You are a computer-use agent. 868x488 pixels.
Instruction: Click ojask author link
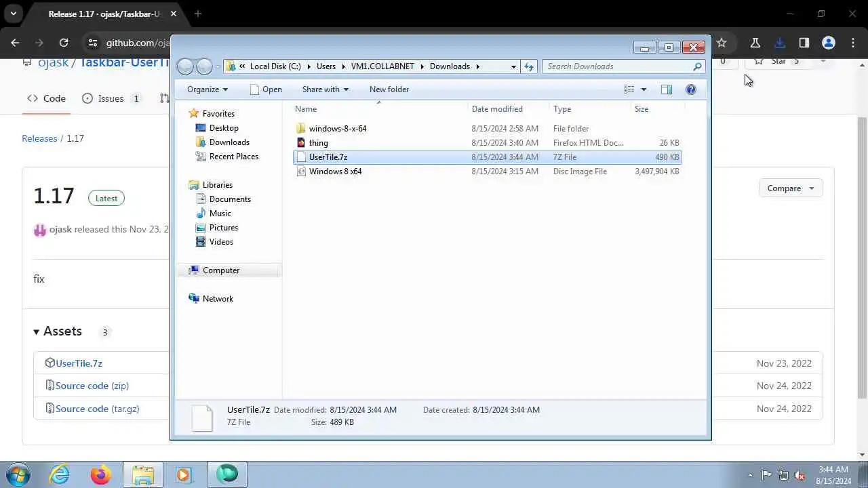tap(60, 230)
